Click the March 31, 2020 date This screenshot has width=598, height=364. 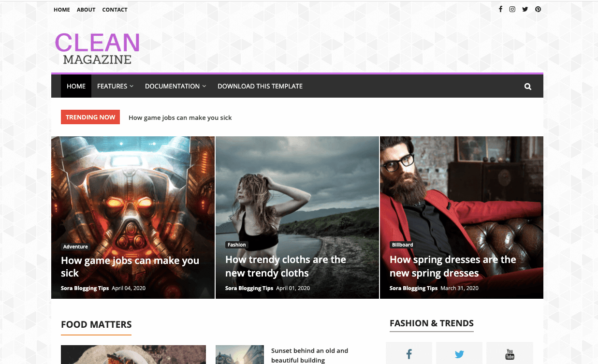tap(459, 288)
